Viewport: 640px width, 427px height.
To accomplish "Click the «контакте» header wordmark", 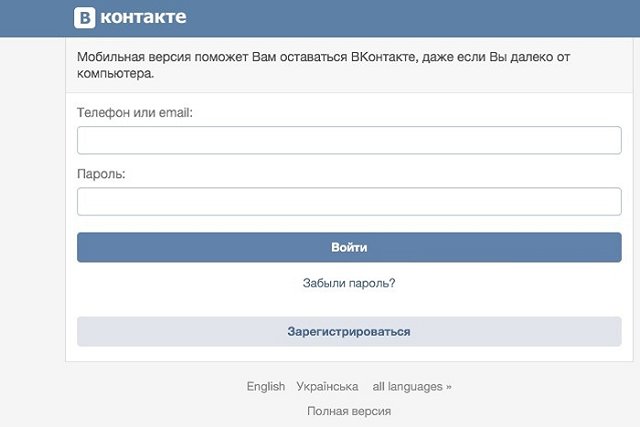I will (143, 17).
